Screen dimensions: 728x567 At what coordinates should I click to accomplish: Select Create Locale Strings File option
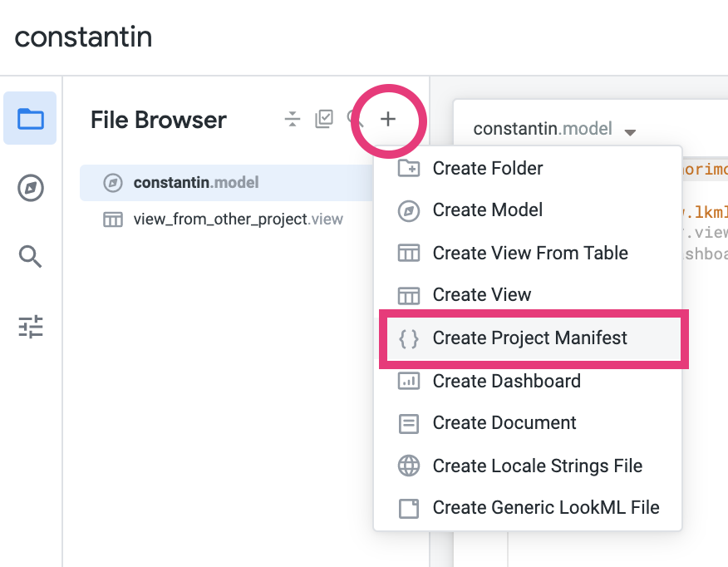click(x=528, y=466)
